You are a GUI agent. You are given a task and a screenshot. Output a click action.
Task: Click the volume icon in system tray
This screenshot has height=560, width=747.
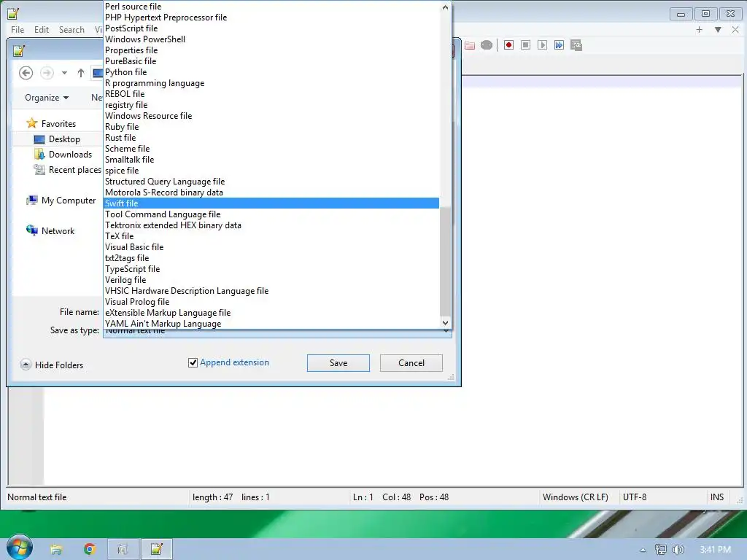pyautogui.click(x=678, y=550)
